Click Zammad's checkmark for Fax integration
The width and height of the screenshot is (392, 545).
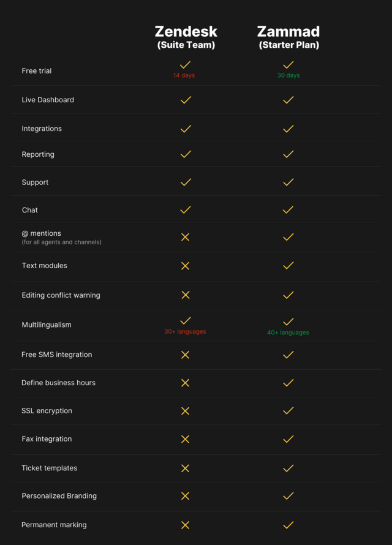tap(288, 439)
